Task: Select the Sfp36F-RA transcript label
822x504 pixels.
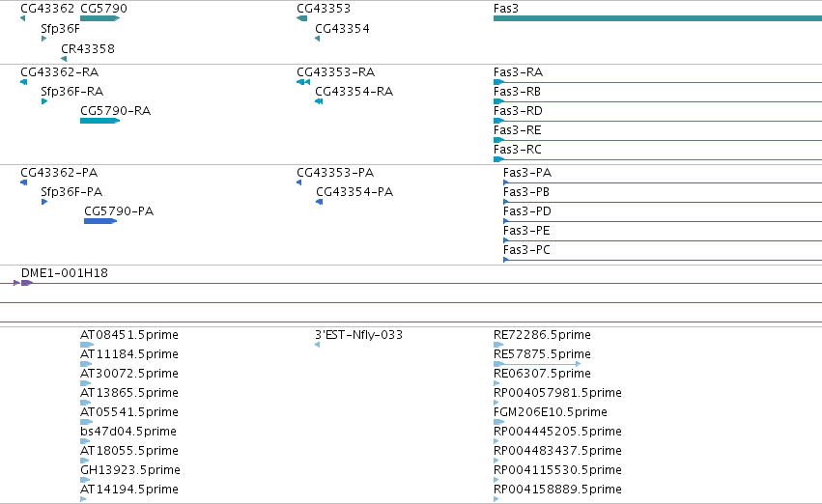Action: coord(71,91)
